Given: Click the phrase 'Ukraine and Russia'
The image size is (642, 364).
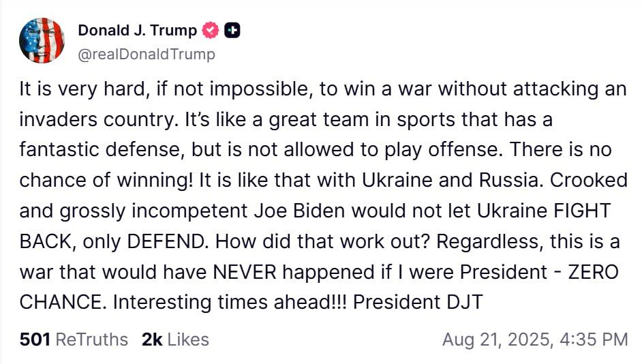Looking at the screenshot, I should [x=450, y=180].
